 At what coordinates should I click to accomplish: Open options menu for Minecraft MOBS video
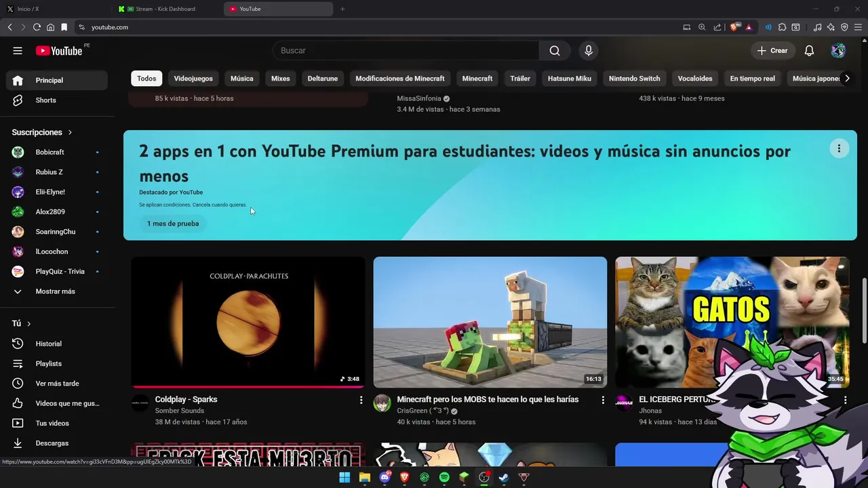[x=603, y=401]
